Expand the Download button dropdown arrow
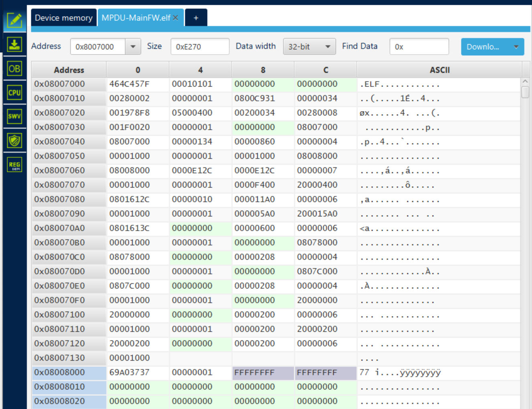Screen dimensions: 532x409 516,46
